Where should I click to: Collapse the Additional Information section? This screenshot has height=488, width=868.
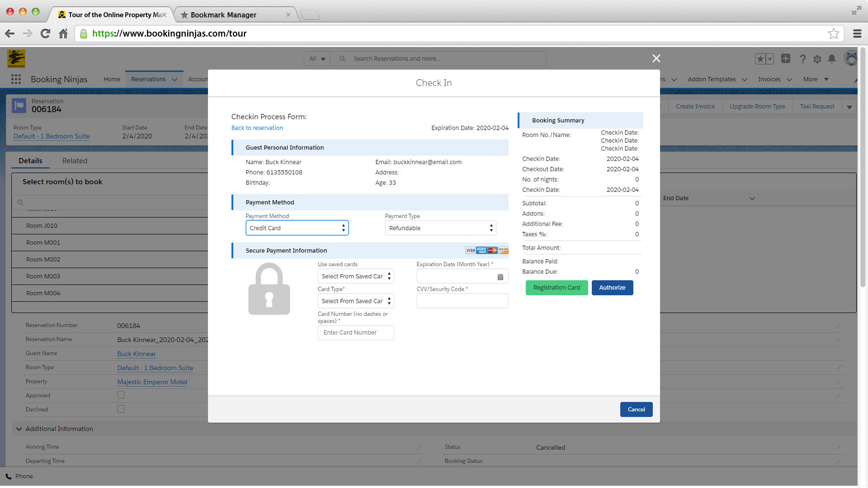click(19, 429)
